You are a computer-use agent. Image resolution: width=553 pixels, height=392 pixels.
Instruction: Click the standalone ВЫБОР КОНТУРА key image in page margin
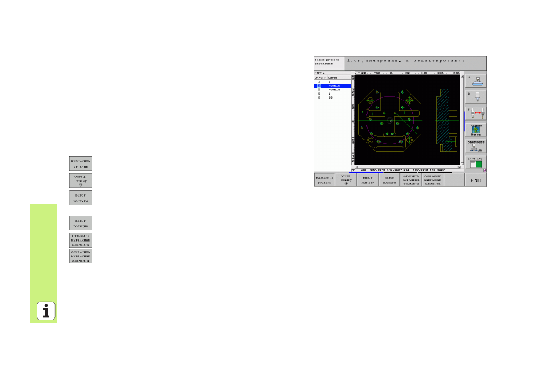pos(81,198)
